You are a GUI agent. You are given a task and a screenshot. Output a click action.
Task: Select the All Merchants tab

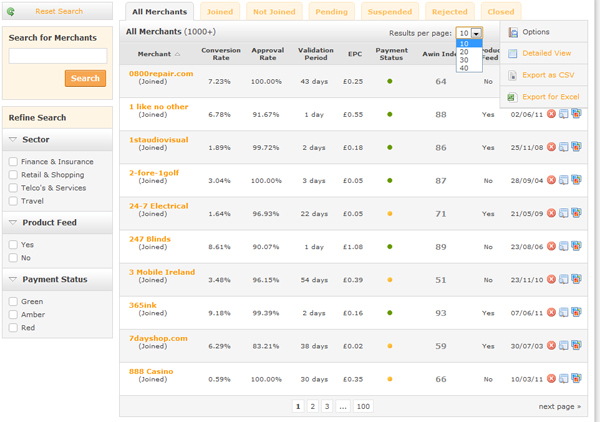pos(160,12)
